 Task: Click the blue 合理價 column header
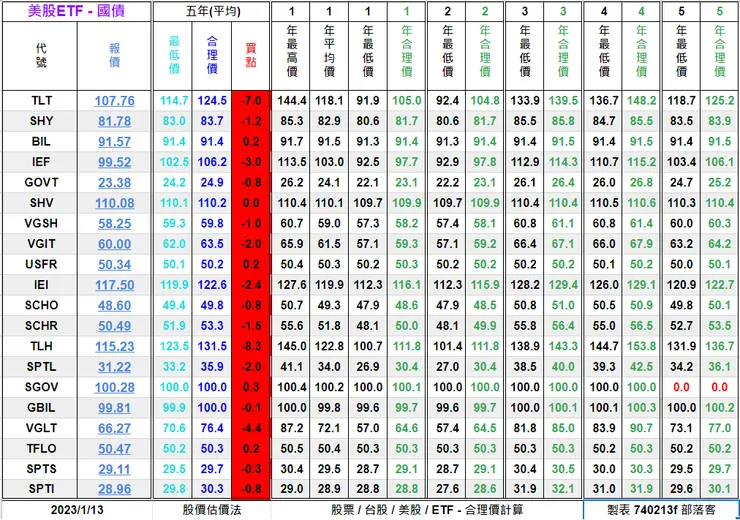pos(212,56)
